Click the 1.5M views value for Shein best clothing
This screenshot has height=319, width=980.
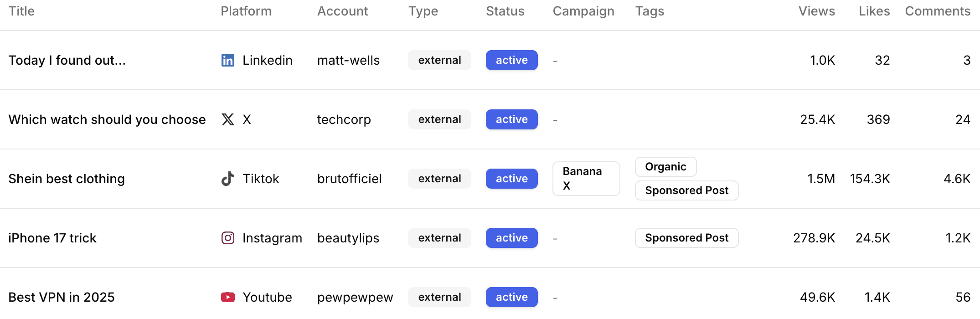(x=822, y=178)
